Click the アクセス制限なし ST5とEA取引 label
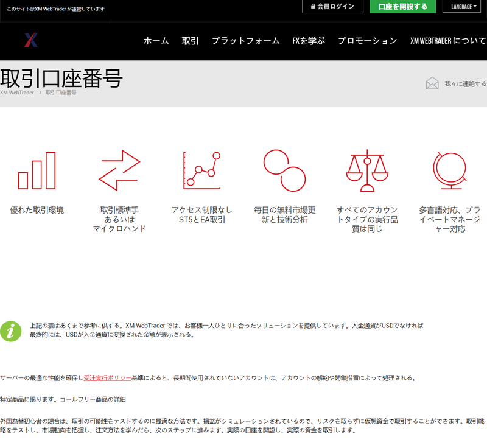This screenshot has width=487, height=448. click(202, 215)
